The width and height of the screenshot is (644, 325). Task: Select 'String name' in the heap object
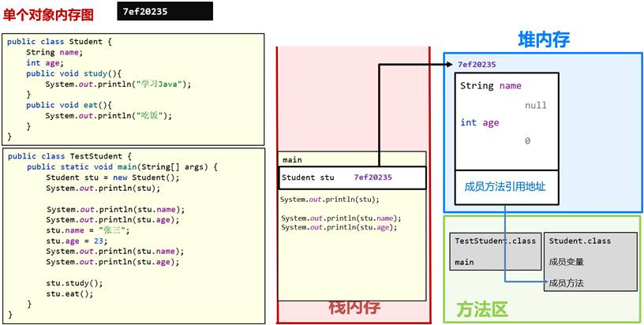(491, 86)
